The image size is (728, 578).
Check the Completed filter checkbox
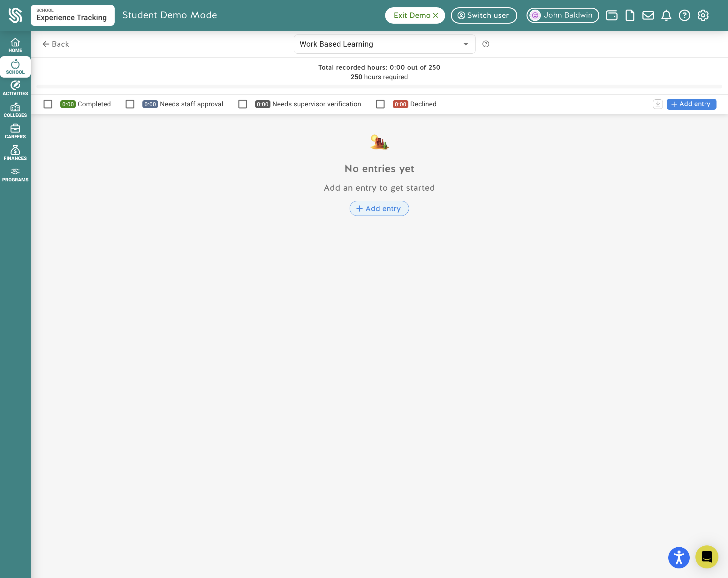pos(48,104)
